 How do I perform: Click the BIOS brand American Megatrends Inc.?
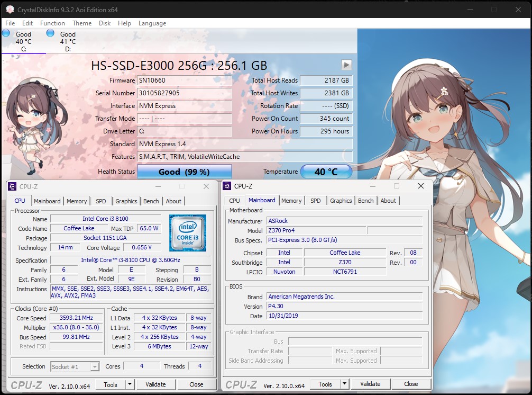[345, 297]
